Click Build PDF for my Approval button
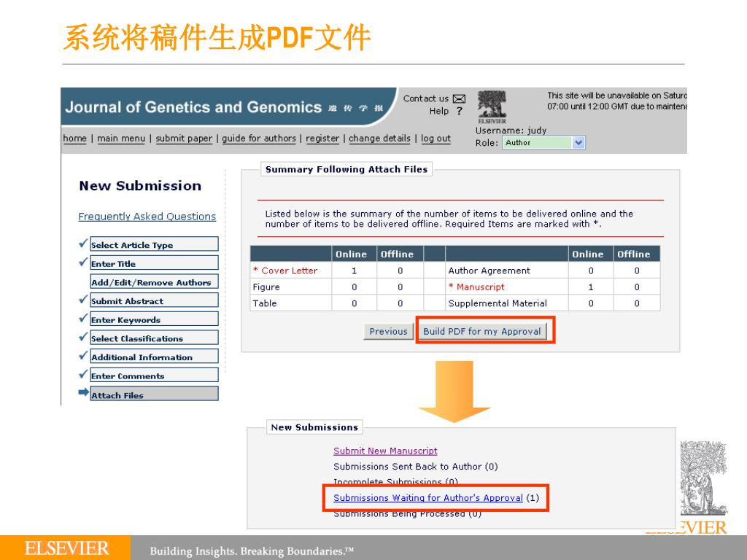 coord(482,332)
